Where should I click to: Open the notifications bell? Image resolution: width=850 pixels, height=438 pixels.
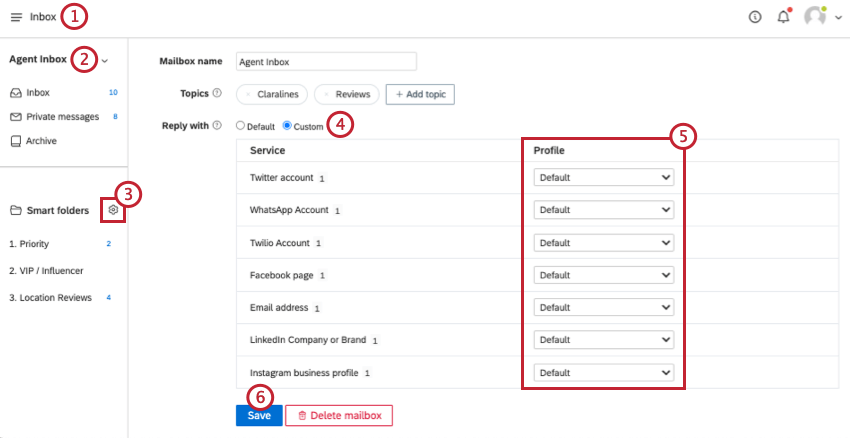[x=783, y=17]
